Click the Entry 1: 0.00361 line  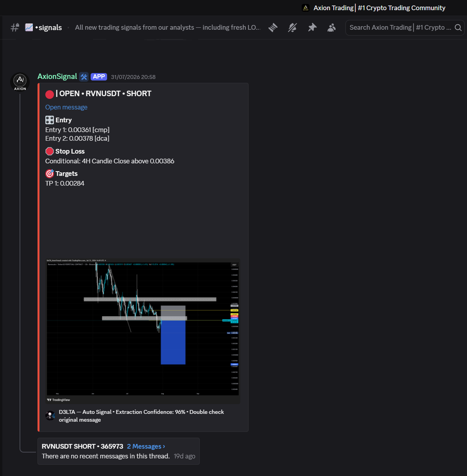77,130
